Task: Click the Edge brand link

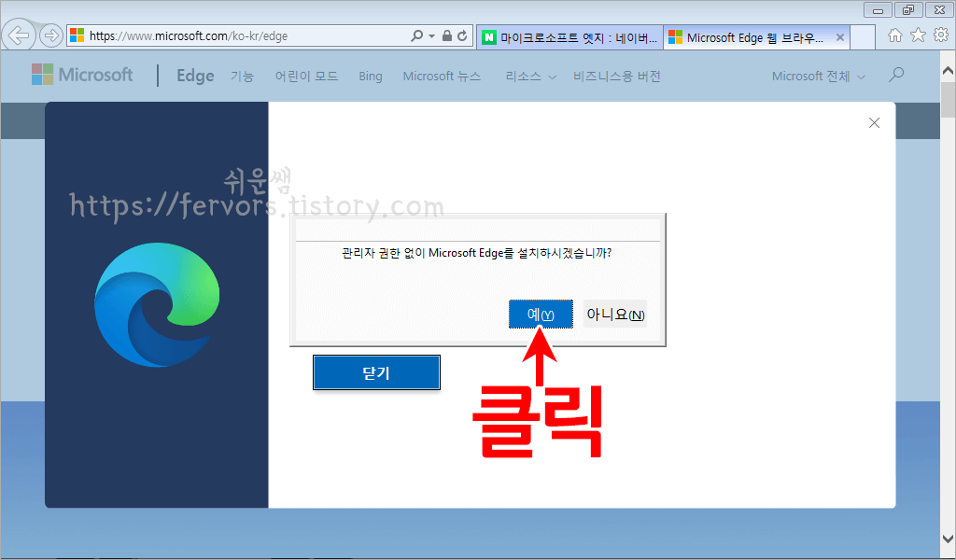Action: 195,76
